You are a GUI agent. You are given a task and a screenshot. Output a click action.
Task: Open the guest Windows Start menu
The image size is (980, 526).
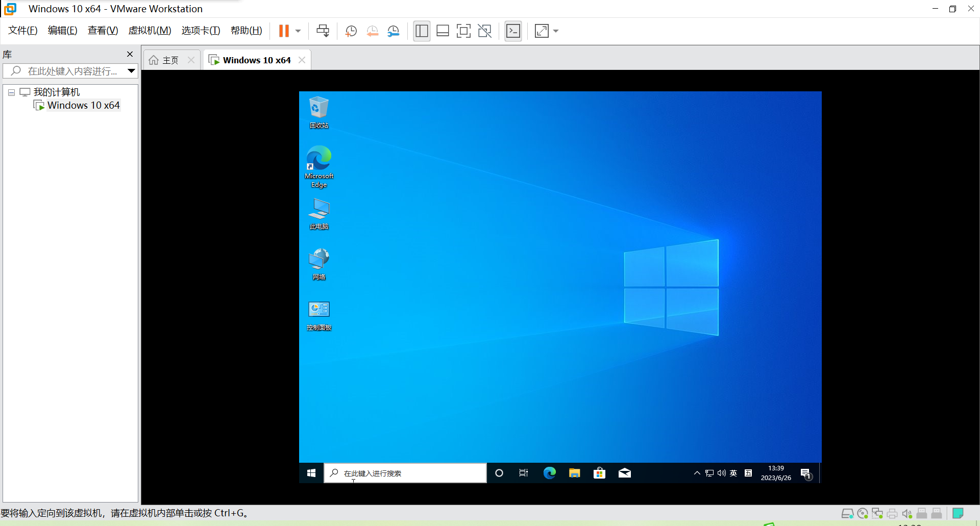point(311,473)
